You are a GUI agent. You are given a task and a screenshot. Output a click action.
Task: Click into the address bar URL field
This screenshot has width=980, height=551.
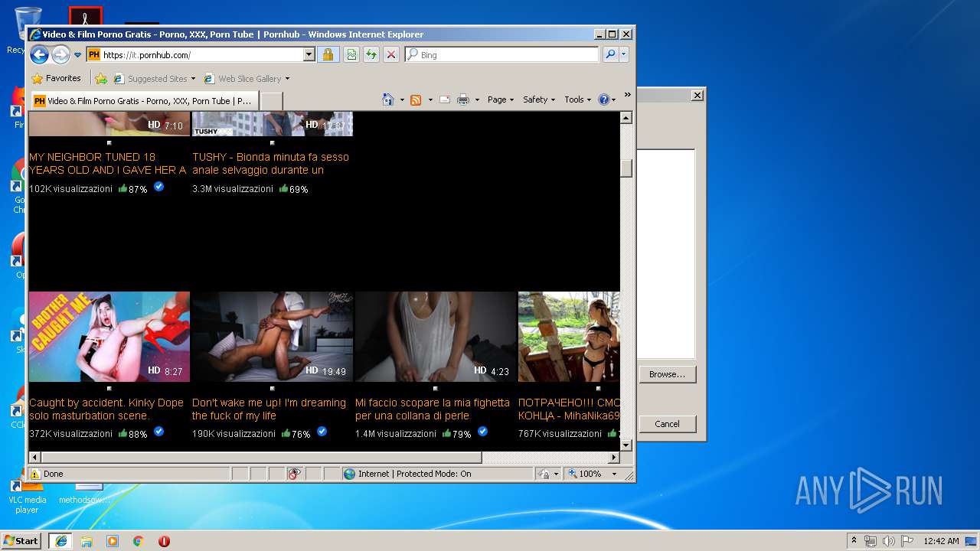202,55
